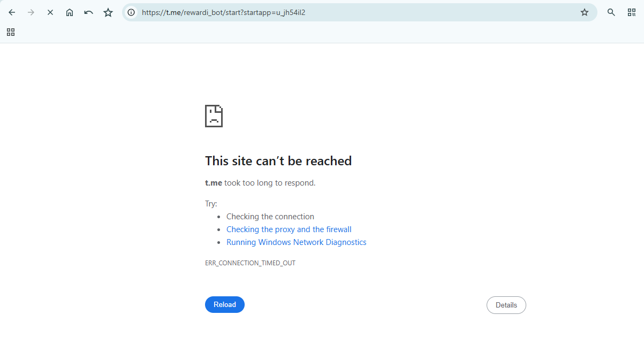Open the QR code icon
This screenshot has width=644, height=353.
coord(632,12)
